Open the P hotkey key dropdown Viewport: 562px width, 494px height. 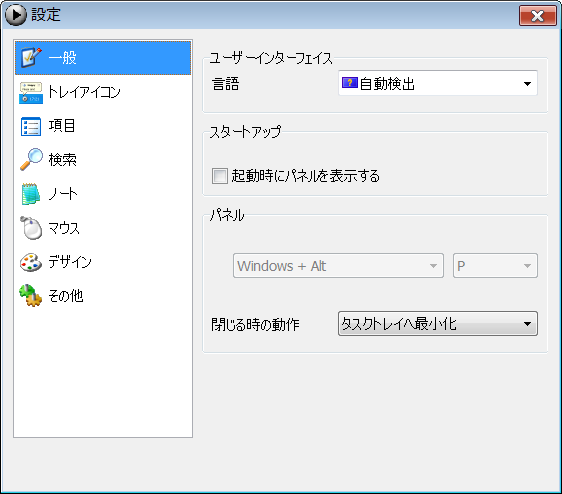[x=495, y=266]
